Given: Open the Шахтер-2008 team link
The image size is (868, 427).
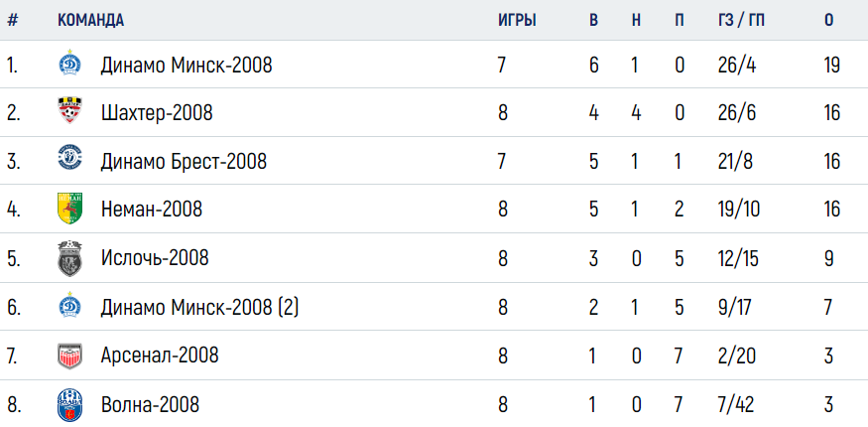Looking at the screenshot, I should point(157,113).
